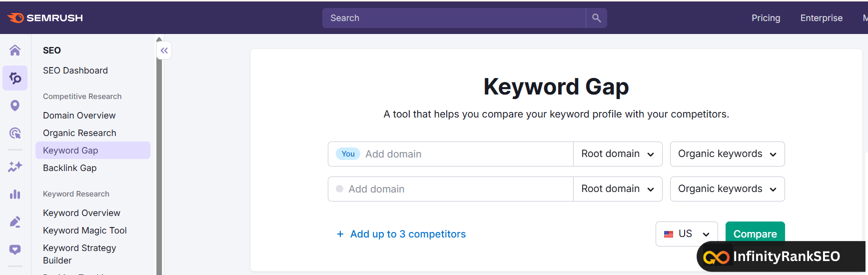Click the 'You' Add domain field

(x=450, y=154)
